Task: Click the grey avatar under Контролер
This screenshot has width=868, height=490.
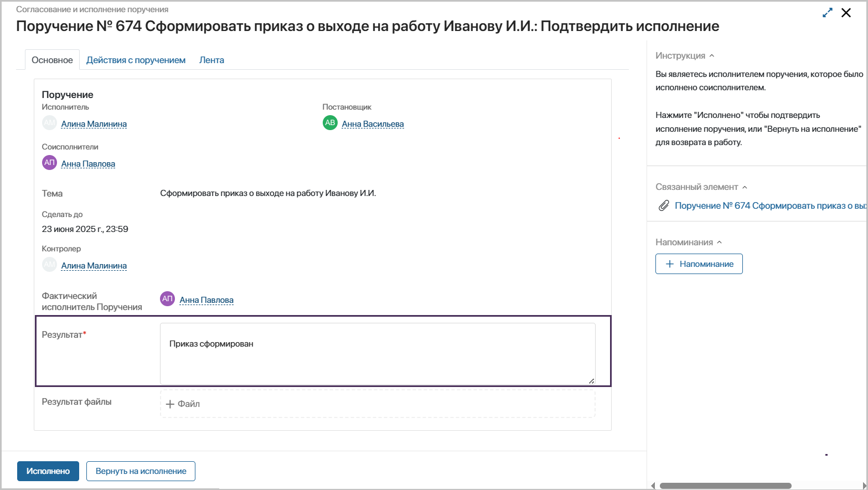Action: [x=50, y=265]
